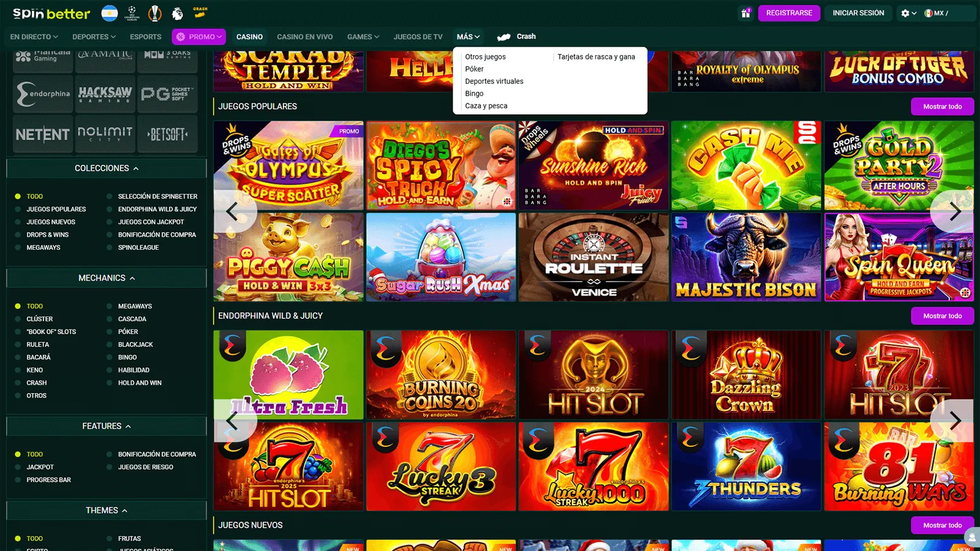Open the settings gear menu
This screenshot has width=980, height=551.
point(909,13)
